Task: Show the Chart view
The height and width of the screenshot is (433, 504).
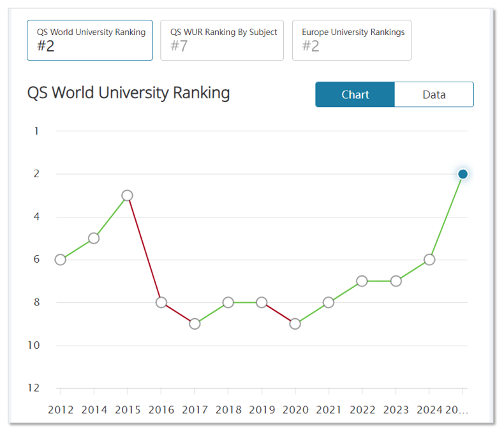Action: coord(355,94)
